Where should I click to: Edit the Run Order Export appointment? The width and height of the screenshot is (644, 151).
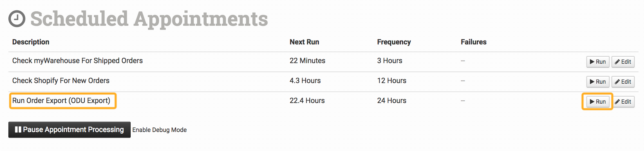click(x=623, y=102)
